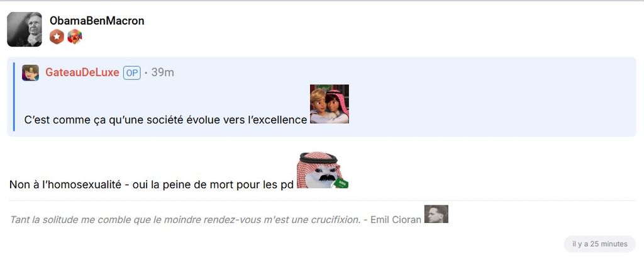Click the empty header area right of username
644x262 pixels.
[390, 29]
